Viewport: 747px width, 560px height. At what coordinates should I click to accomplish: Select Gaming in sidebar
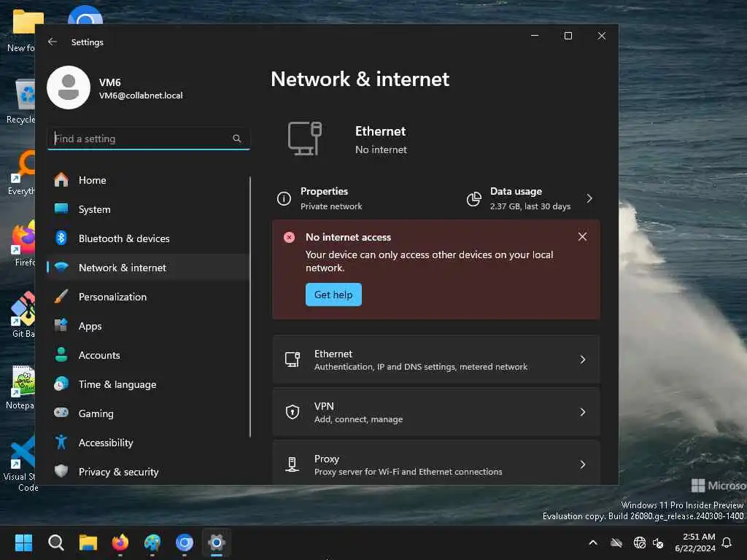pos(147,413)
